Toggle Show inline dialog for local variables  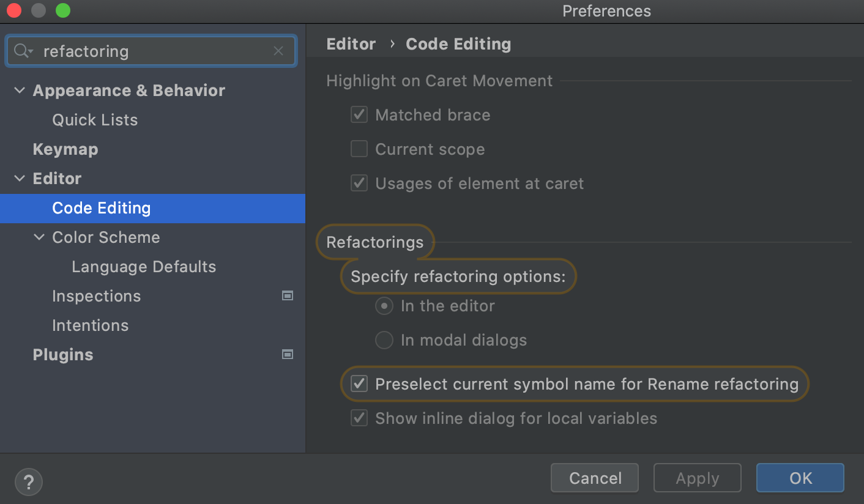coord(359,418)
